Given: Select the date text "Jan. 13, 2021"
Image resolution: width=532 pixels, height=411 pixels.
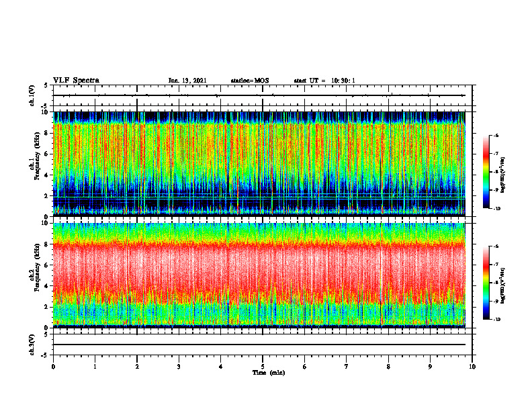Looking at the screenshot, I should tap(187, 81).
